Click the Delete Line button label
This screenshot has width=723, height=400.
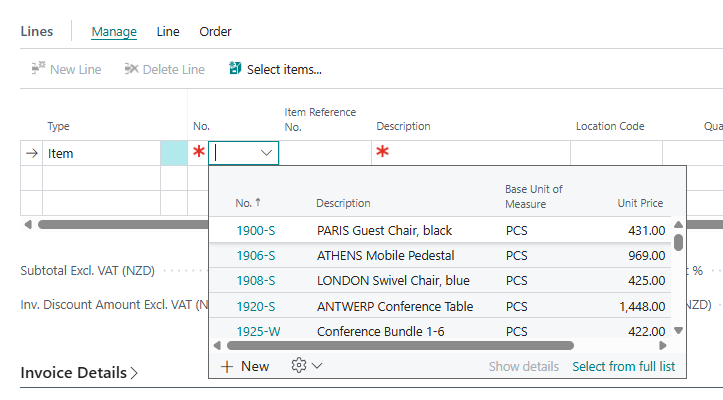point(174,69)
